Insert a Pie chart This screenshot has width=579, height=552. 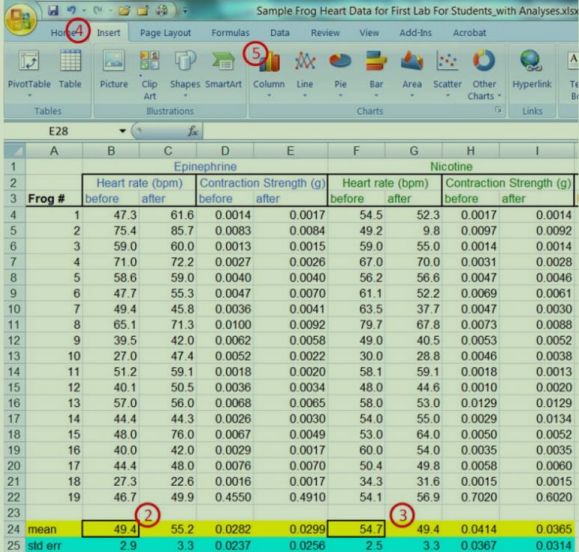340,74
